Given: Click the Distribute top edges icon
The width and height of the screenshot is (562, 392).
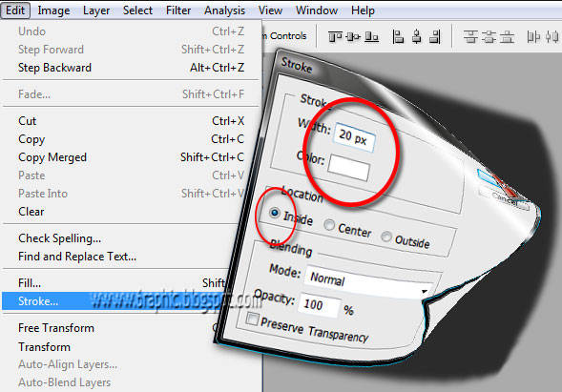Looking at the screenshot, I should click(x=470, y=36).
